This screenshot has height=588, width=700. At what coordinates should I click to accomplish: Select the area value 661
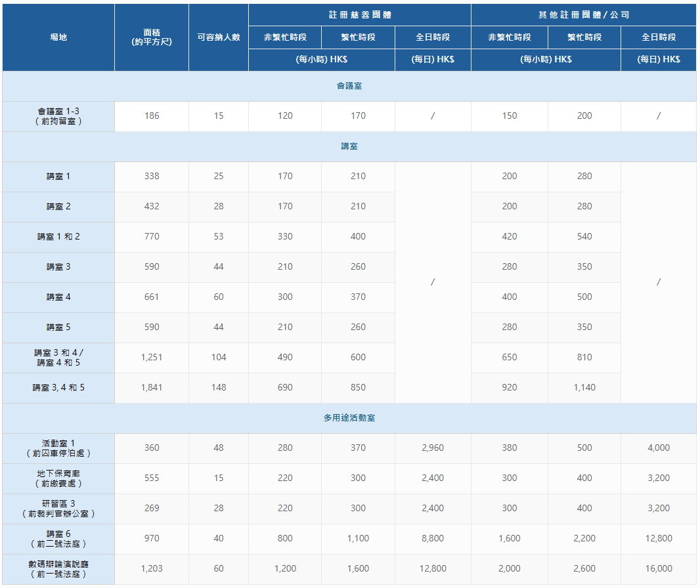(x=152, y=297)
